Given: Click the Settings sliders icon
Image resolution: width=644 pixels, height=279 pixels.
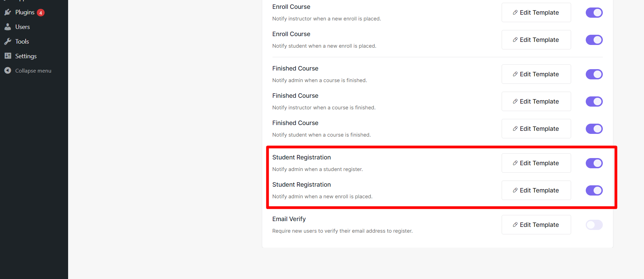Looking at the screenshot, I should click(7, 56).
